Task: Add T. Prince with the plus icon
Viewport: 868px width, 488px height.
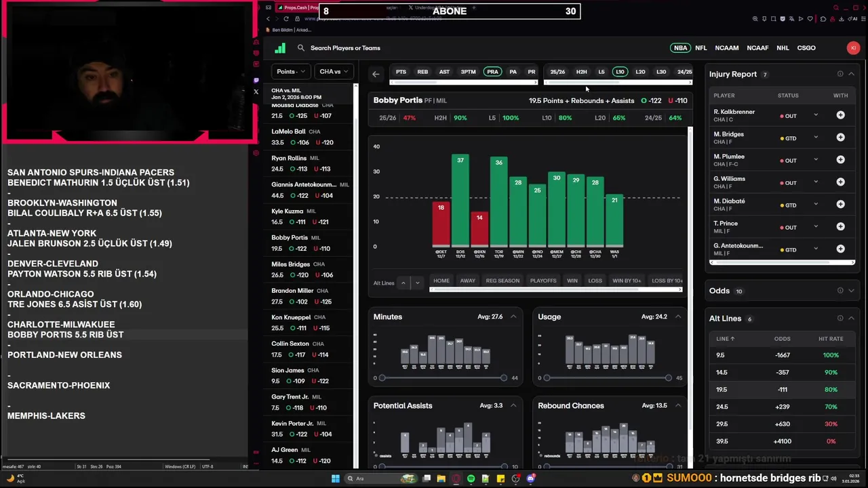Action: coord(840,227)
